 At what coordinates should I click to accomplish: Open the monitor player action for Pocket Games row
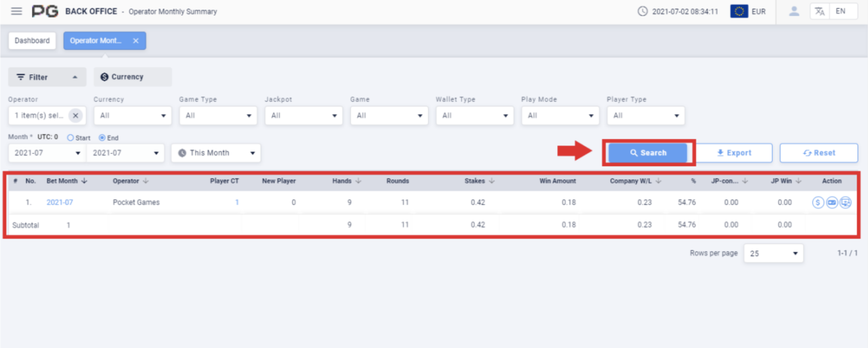coord(846,202)
